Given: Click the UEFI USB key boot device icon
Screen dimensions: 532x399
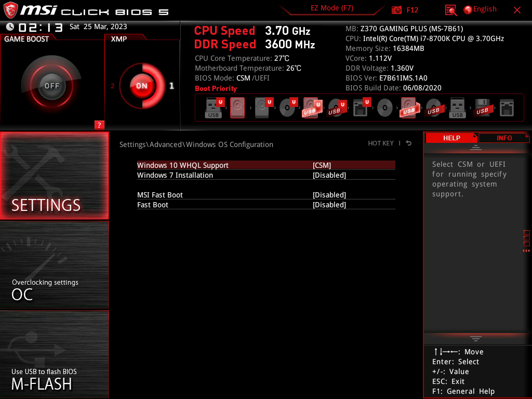Looking at the screenshot, I should 214,108.
